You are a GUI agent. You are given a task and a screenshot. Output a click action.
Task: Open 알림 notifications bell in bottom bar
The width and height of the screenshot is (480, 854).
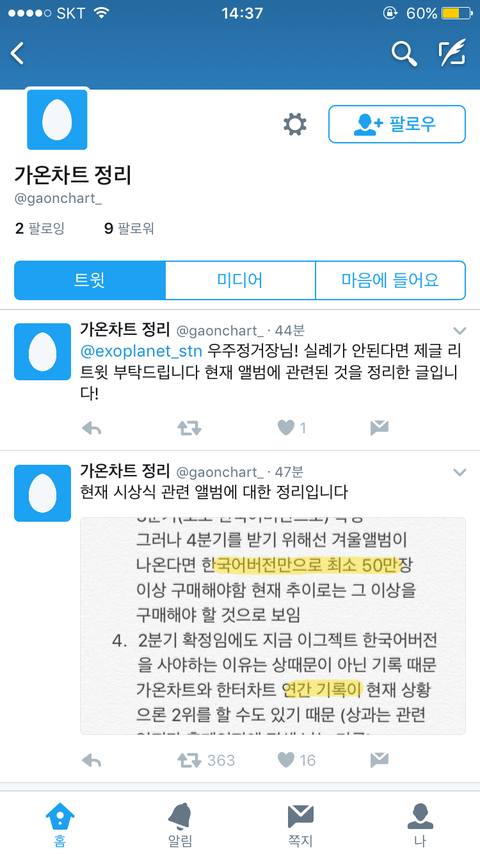180,824
